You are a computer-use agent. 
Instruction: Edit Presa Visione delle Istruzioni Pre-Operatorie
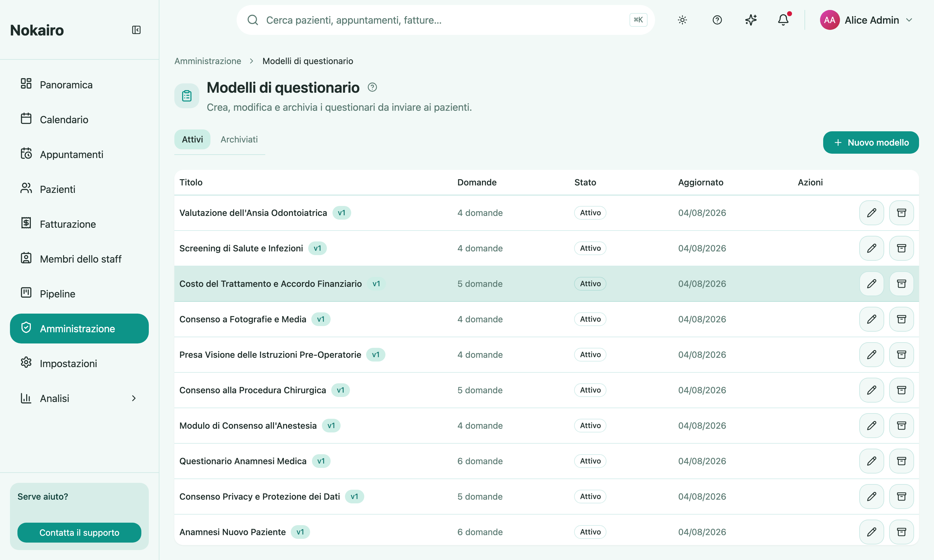tap(871, 355)
